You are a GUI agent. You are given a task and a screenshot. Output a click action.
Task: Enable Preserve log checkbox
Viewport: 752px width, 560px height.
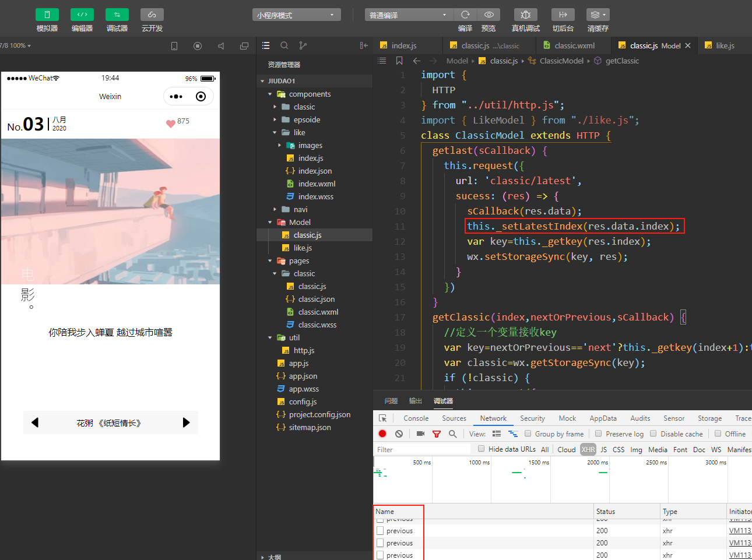598,434
